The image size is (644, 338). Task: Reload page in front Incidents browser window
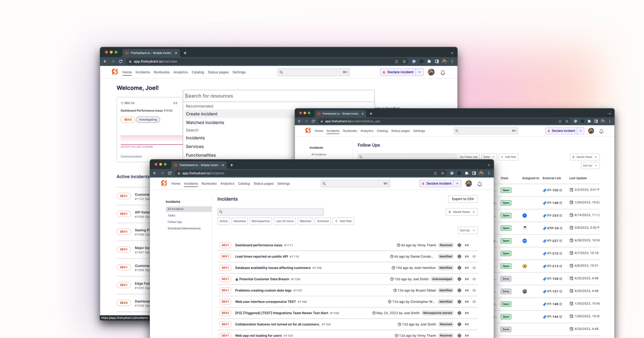[x=169, y=173]
